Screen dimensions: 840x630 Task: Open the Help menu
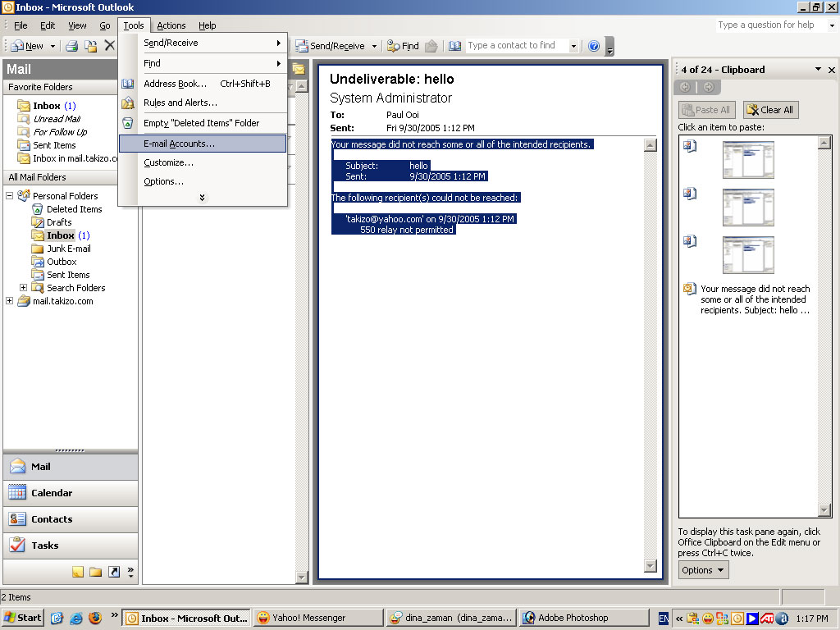[208, 25]
